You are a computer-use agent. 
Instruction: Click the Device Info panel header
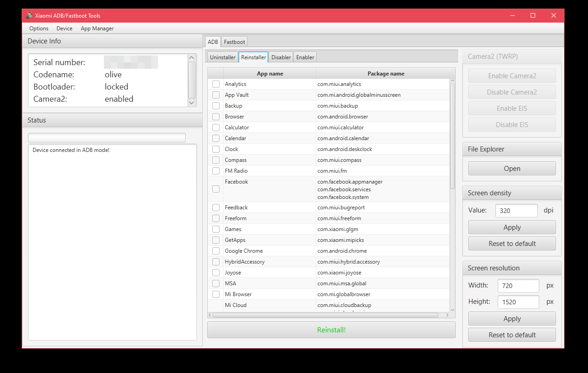(112, 41)
